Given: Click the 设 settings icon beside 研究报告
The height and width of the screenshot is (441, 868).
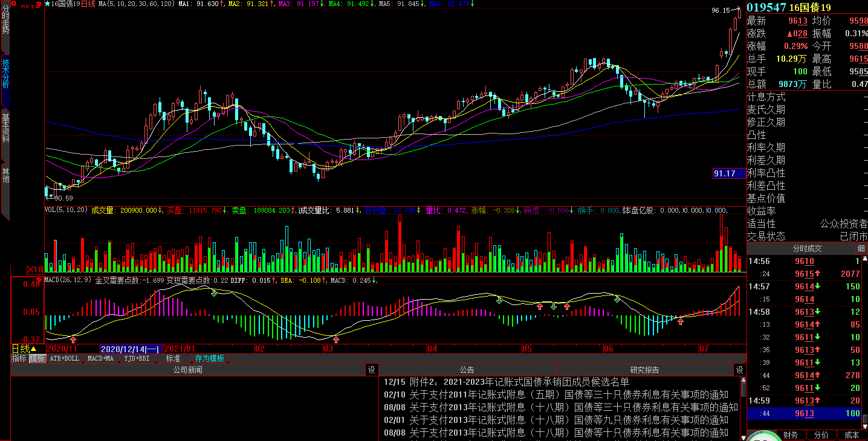Looking at the screenshot, I should 739,370.
